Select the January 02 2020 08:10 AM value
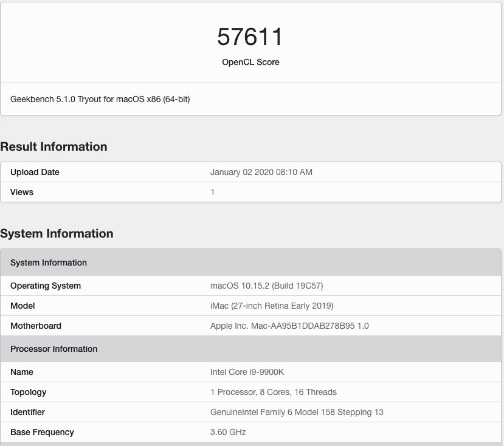504x446 pixels. [x=261, y=172]
